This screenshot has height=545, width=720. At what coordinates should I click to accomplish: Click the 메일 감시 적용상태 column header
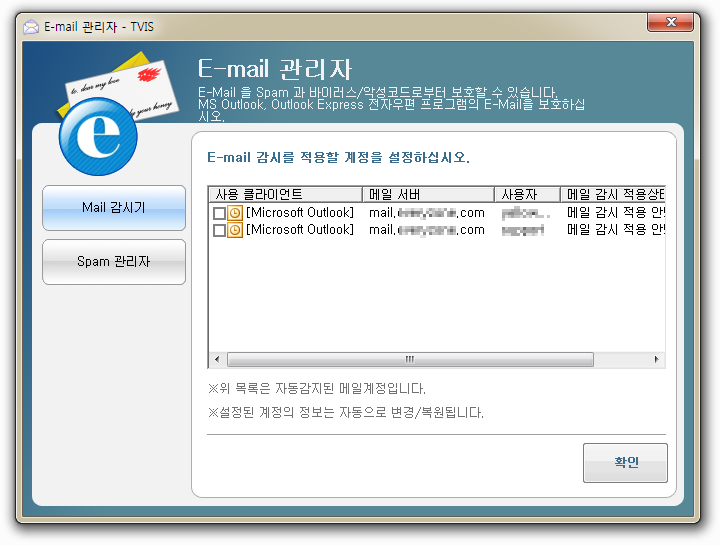pyautogui.click(x=613, y=195)
